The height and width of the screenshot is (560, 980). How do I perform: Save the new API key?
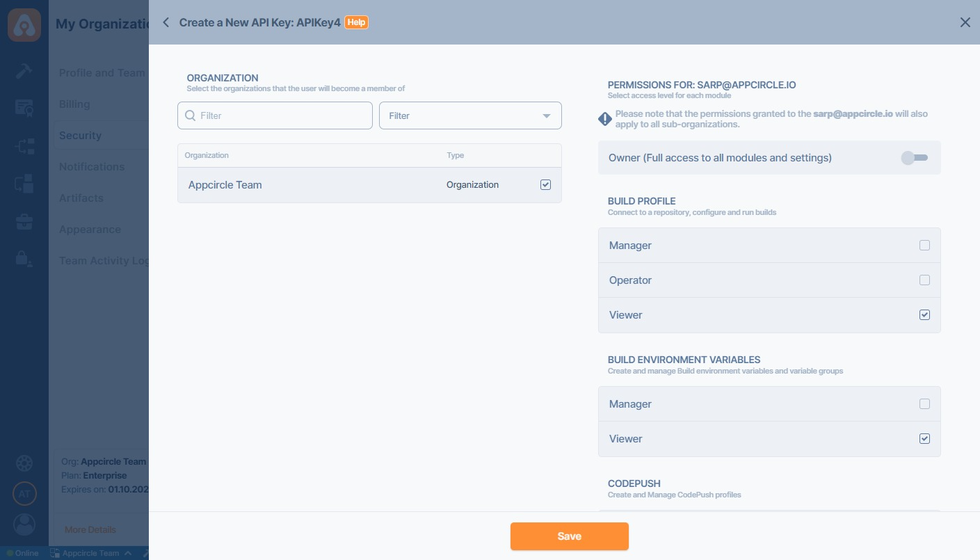click(x=569, y=536)
